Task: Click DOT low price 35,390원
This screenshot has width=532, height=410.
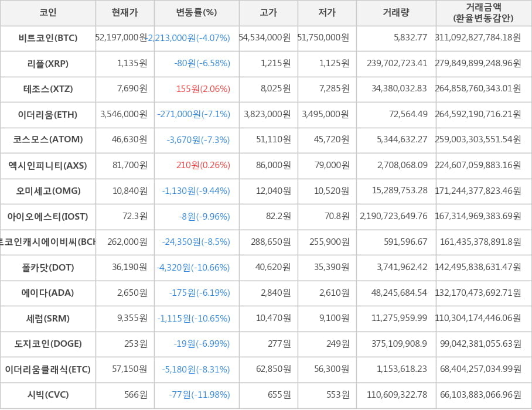Action: pyautogui.click(x=332, y=267)
